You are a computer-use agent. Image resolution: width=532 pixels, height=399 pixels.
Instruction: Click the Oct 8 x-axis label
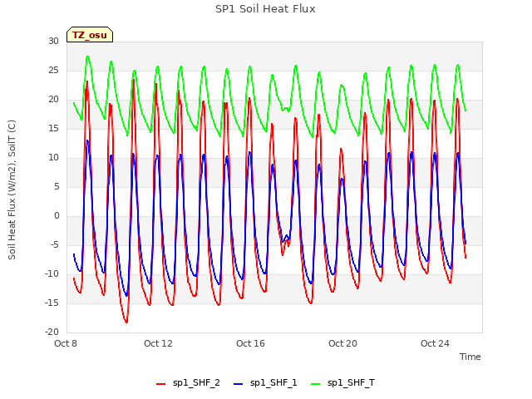pyautogui.click(x=66, y=343)
